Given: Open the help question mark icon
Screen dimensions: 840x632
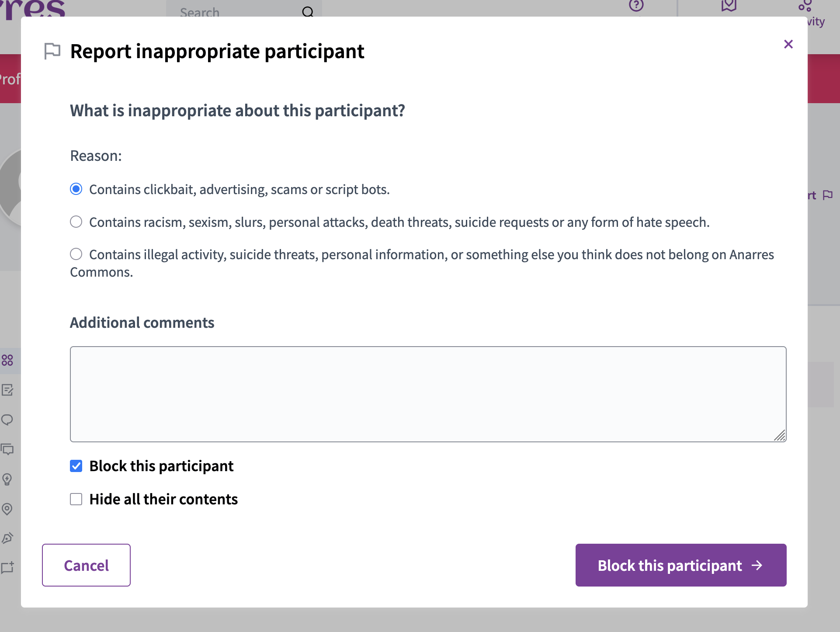Looking at the screenshot, I should coord(637,6).
